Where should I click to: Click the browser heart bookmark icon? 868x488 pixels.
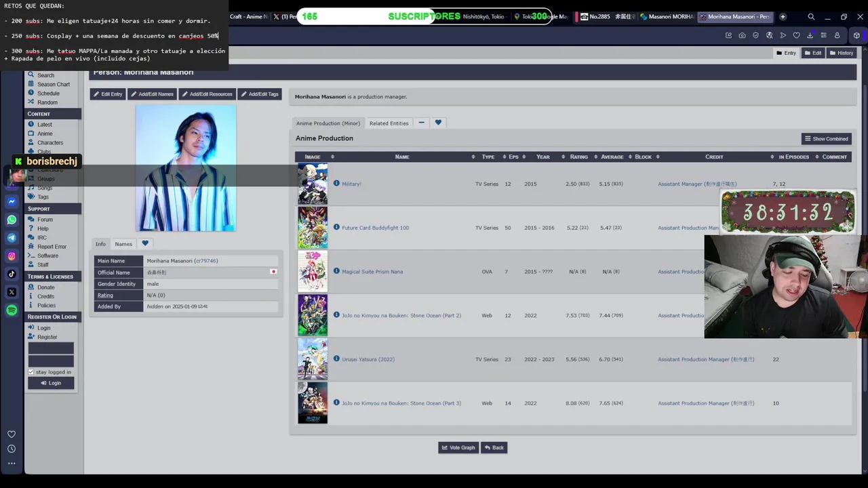(x=796, y=35)
